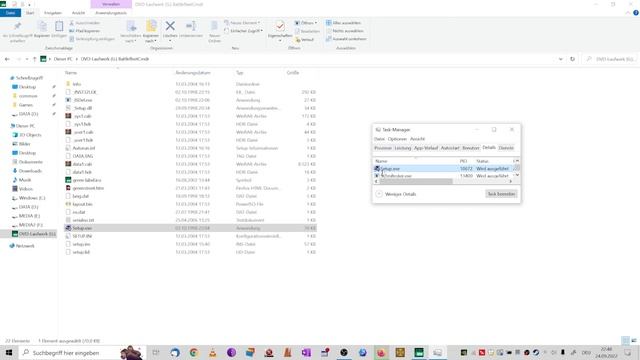Sort files by the Größe column header
This screenshot has height=360, width=640.
[x=293, y=73]
